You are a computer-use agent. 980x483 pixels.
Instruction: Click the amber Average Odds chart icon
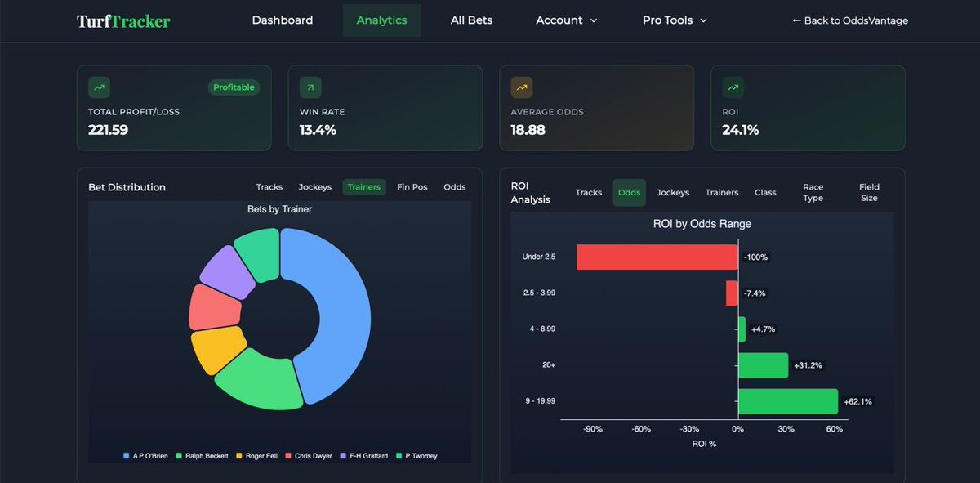pyautogui.click(x=522, y=87)
